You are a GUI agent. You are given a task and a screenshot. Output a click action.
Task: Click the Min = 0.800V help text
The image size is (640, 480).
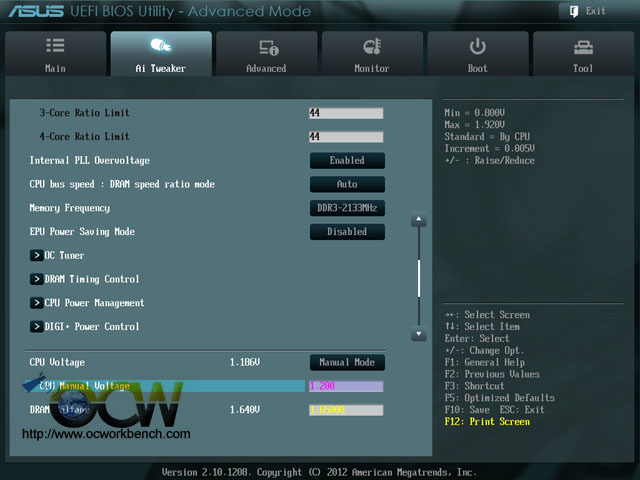474,113
